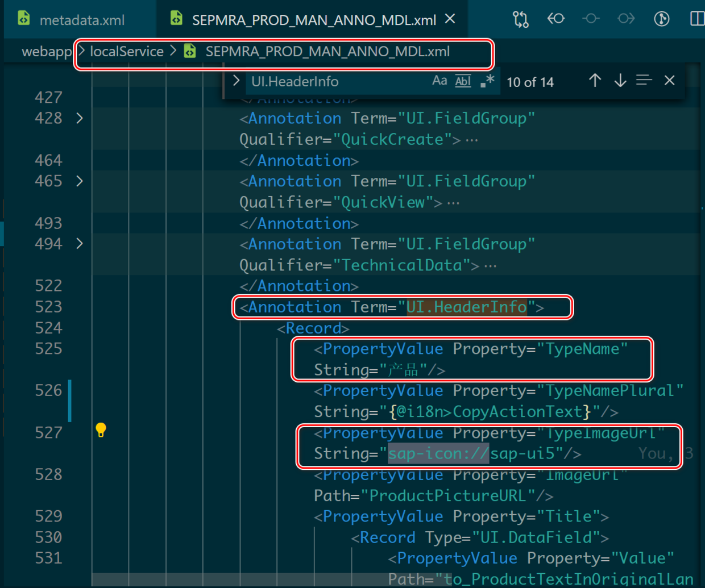
Task: Click the Record tag on line 524
Action: [x=313, y=328]
